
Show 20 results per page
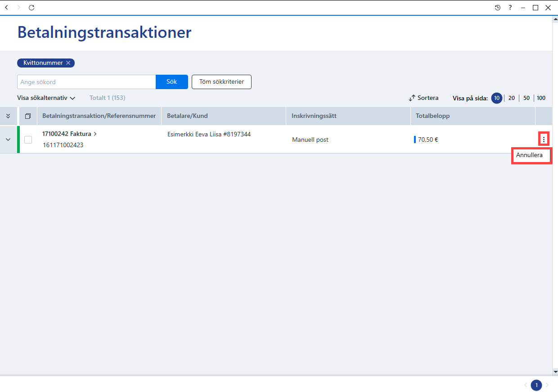pyautogui.click(x=512, y=98)
